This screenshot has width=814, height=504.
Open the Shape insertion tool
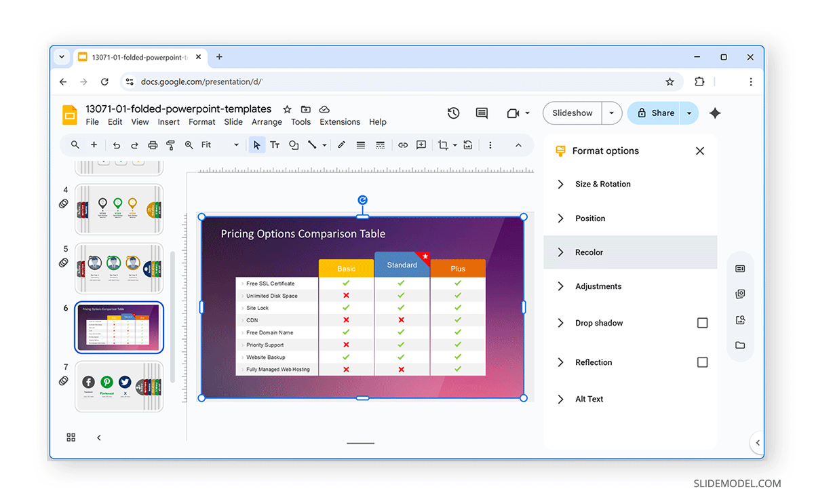293,144
